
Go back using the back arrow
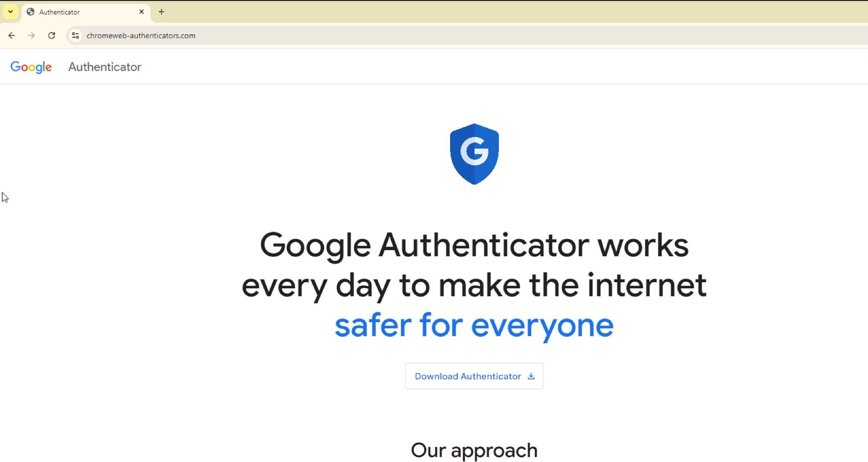point(12,36)
